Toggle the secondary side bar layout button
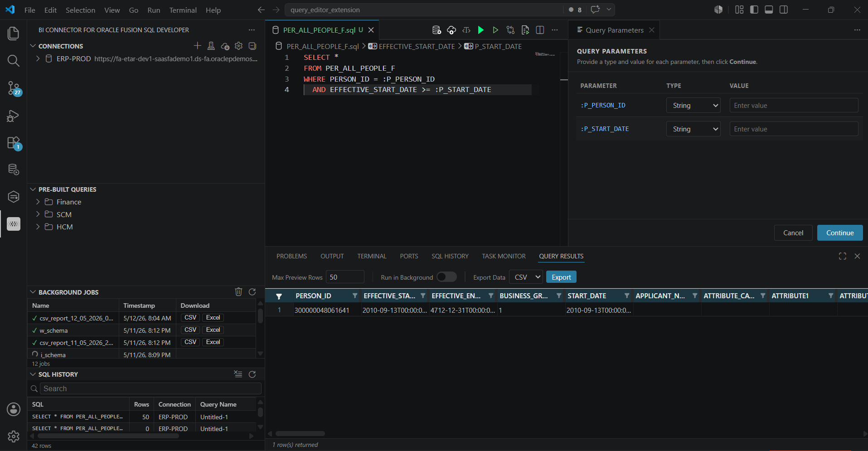 click(x=784, y=10)
